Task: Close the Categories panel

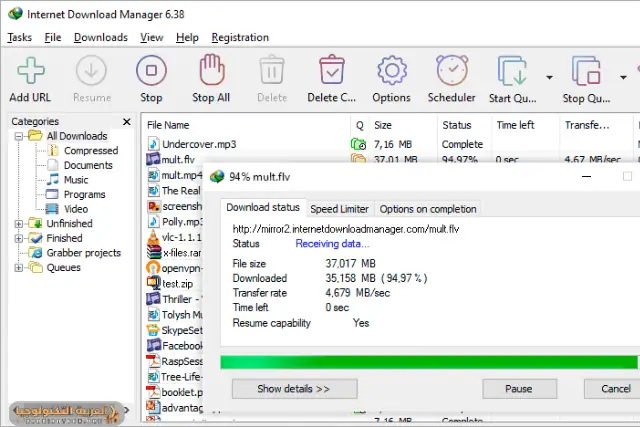Action: coord(127,122)
